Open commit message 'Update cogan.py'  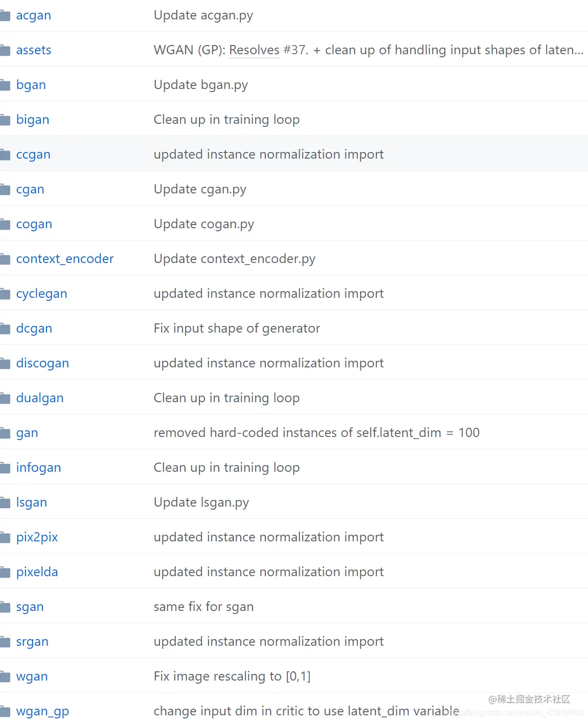tap(204, 225)
